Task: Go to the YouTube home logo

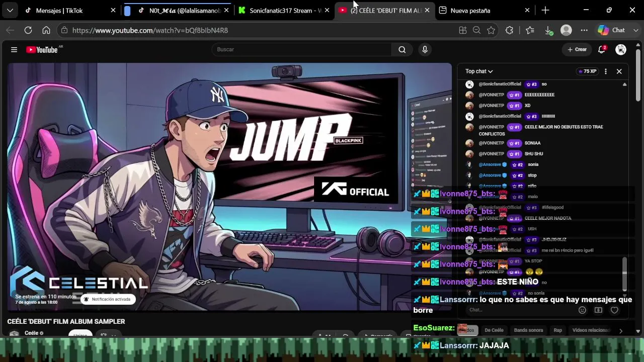Action: pyautogui.click(x=42, y=49)
